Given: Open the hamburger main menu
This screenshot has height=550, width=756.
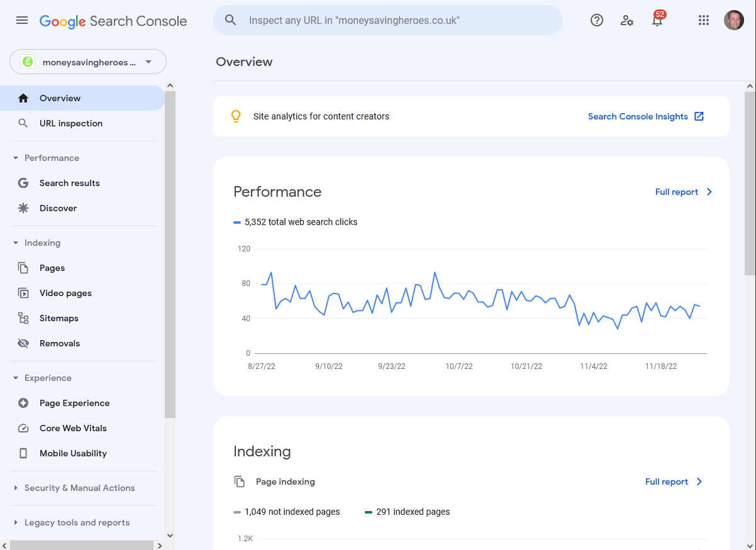Looking at the screenshot, I should 22,20.
